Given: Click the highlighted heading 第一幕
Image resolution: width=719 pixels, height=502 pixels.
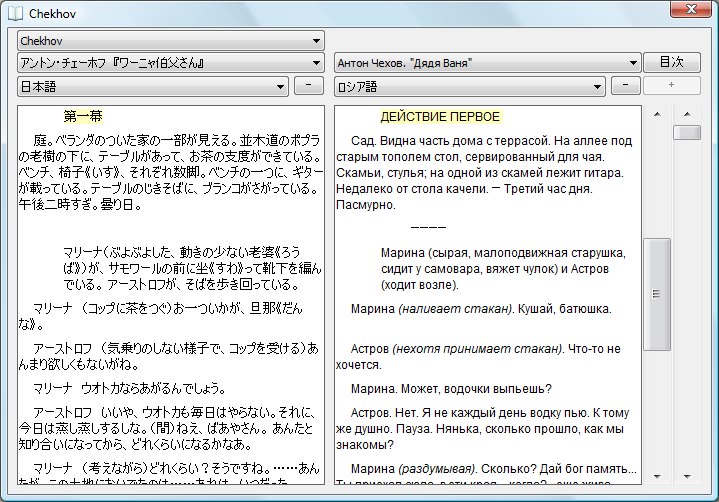Looking at the screenshot, I should (83, 116).
